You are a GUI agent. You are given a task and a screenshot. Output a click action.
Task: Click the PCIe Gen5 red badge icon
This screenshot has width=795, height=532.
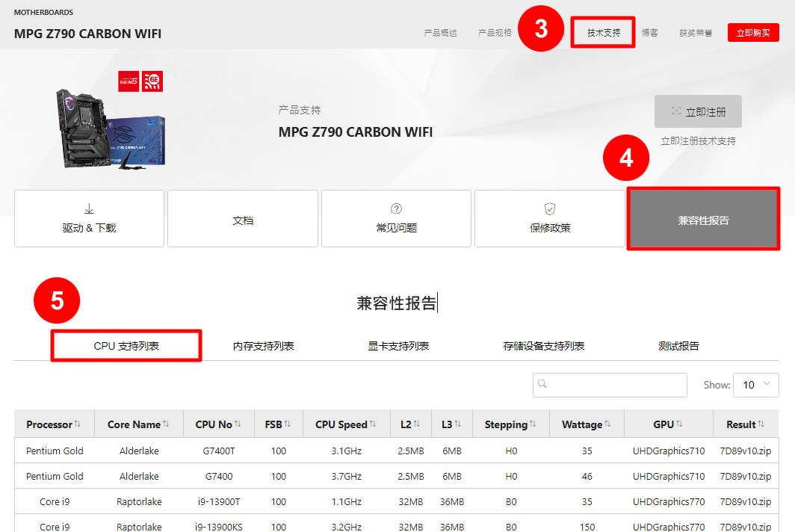(129, 81)
